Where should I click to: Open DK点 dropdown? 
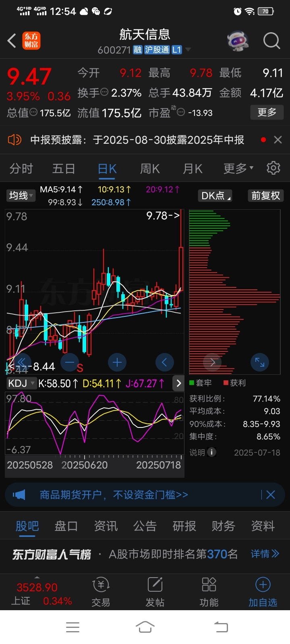215,196
